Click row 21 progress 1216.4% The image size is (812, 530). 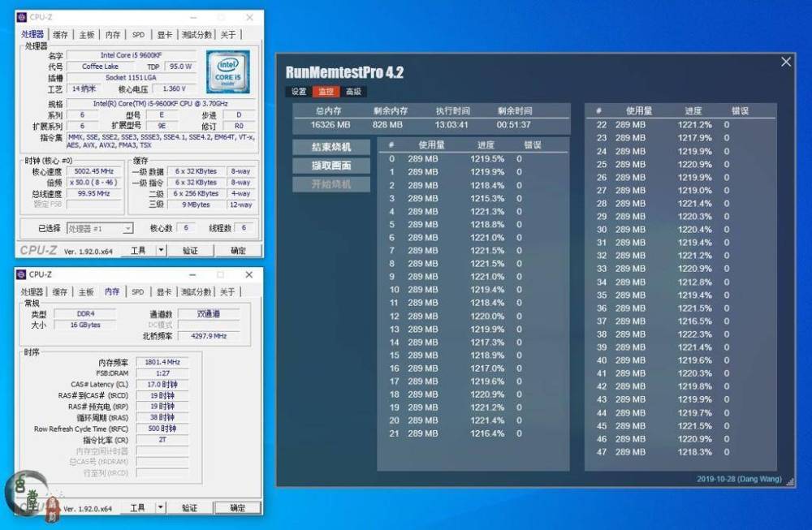pos(487,433)
